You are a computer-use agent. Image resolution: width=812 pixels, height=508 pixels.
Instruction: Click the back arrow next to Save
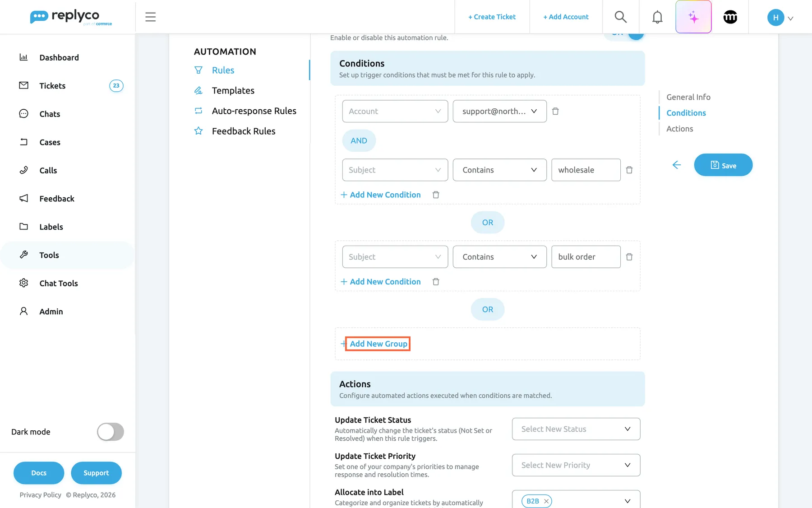(x=677, y=165)
